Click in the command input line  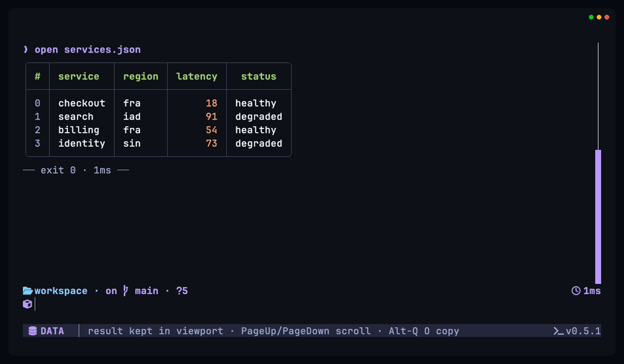tap(312, 304)
